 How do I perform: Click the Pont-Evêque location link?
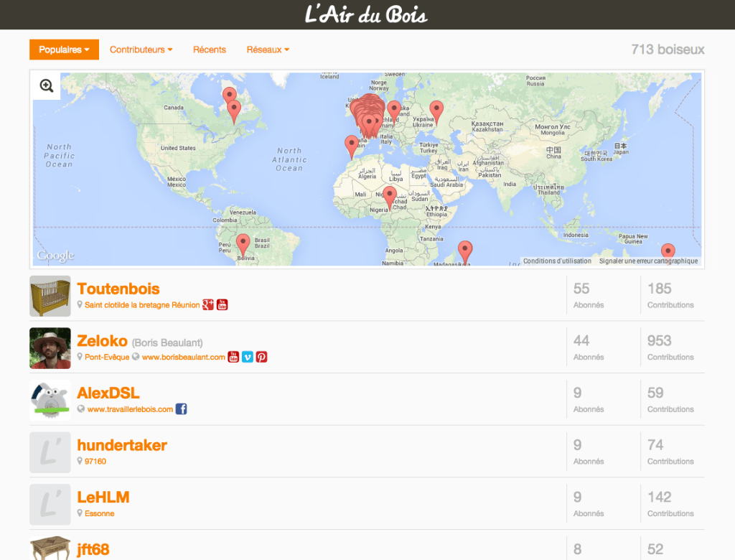click(x=107, y=357)
